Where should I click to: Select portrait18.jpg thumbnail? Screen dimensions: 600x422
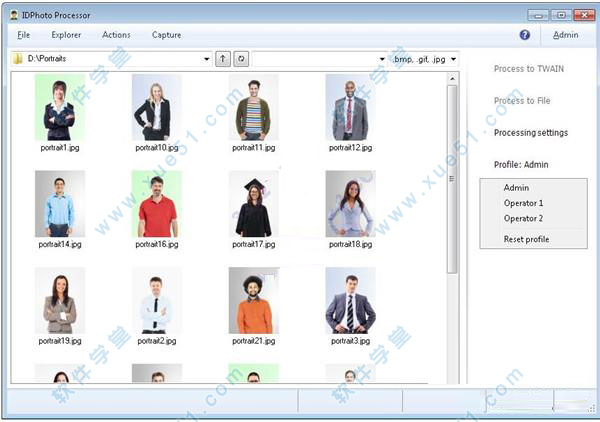click(x=351, y=204)
